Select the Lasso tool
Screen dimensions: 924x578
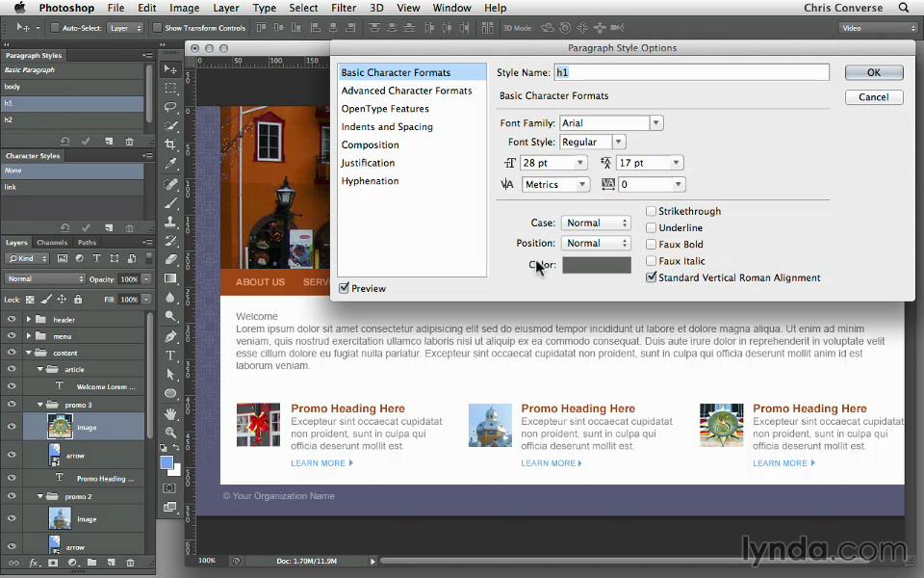pyautogui.click(x=170, y=107)
